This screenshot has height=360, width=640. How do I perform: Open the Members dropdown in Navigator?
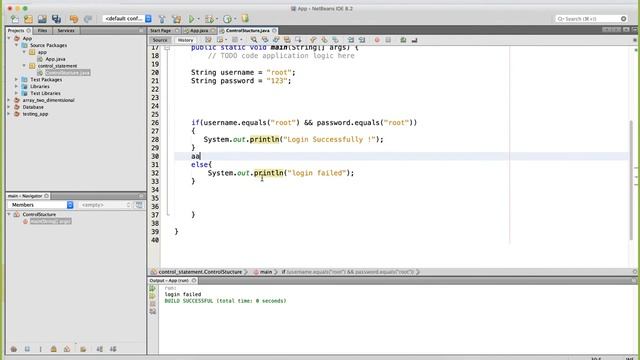[40, 205]
